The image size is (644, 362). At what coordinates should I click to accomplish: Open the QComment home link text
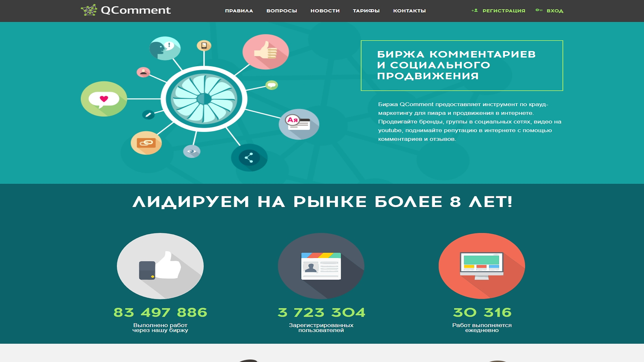[x=136, y=10]
